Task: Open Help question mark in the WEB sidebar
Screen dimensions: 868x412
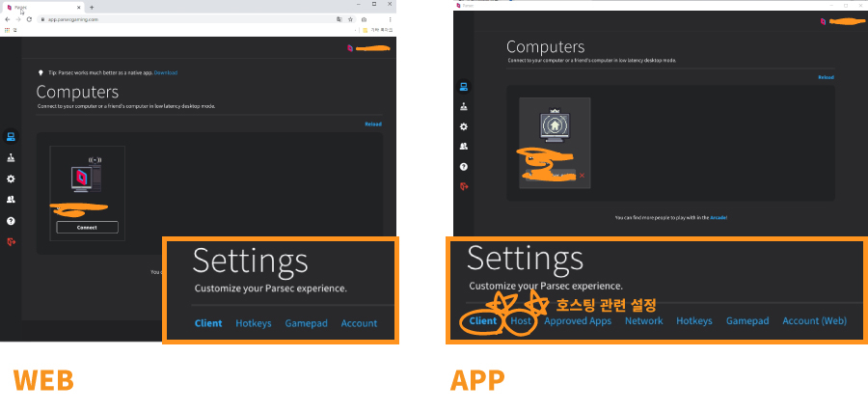Action: (x=11, y=221)
